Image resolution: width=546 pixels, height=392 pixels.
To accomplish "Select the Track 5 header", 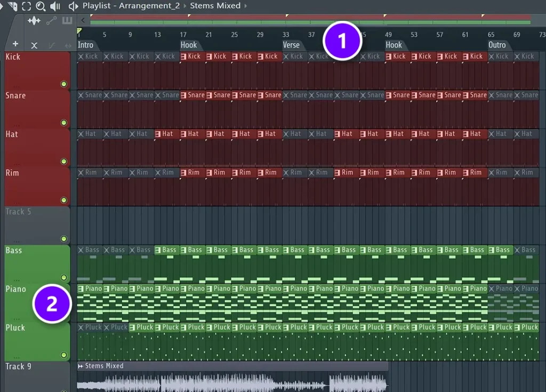I will pos(37,225).
